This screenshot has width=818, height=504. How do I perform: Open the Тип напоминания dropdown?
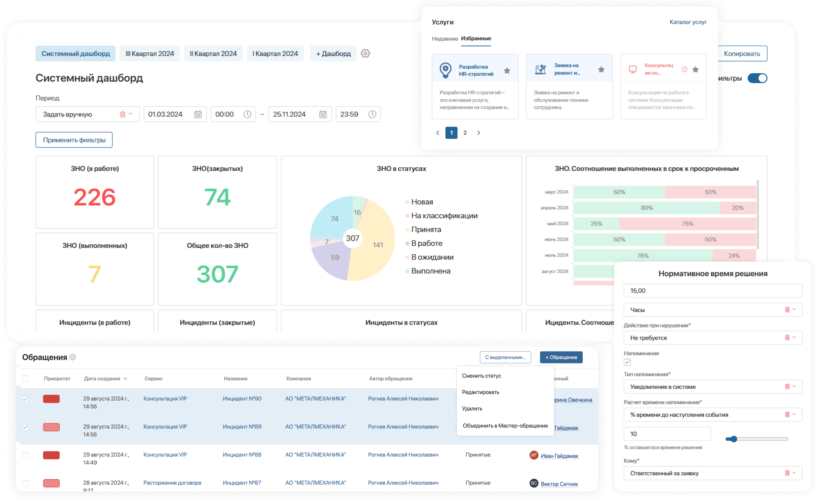794,386
